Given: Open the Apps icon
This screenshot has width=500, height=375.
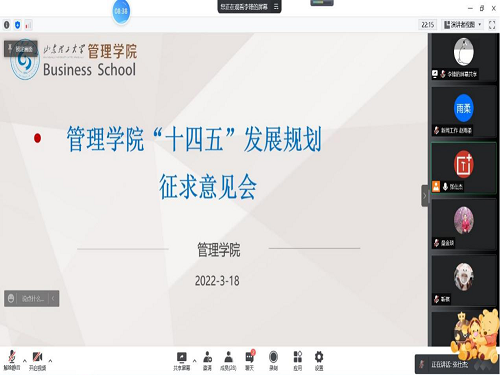Looking at the screenshot, I should point(298,361).
